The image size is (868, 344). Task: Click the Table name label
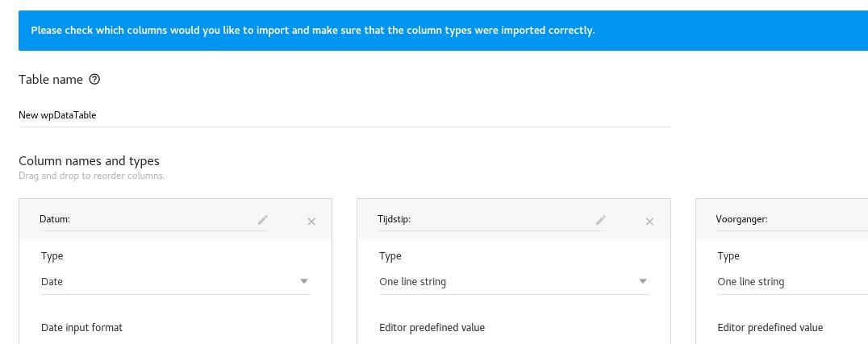[51, 80]
